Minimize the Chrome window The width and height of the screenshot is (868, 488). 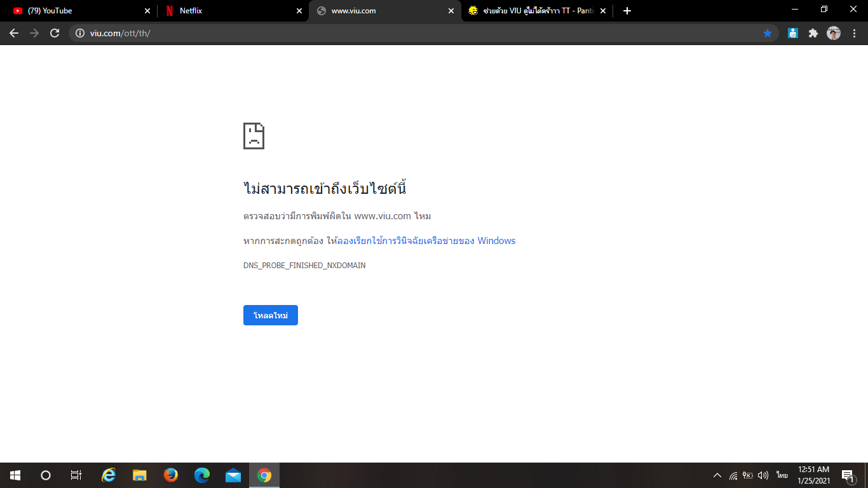coord(795,10)
